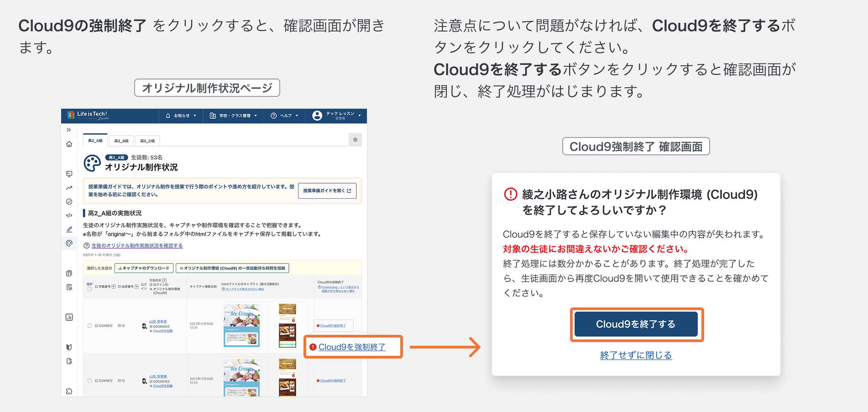Expand the 学校・クラス管理 dropdown arrow
Screen dimensions: 868x412
pos(256,116)
